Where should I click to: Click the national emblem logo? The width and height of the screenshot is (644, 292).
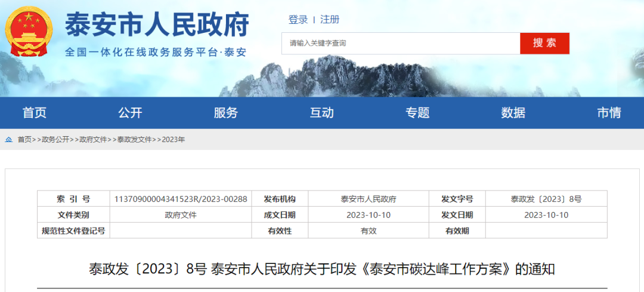pyautogui.click(x=29, y=32)
